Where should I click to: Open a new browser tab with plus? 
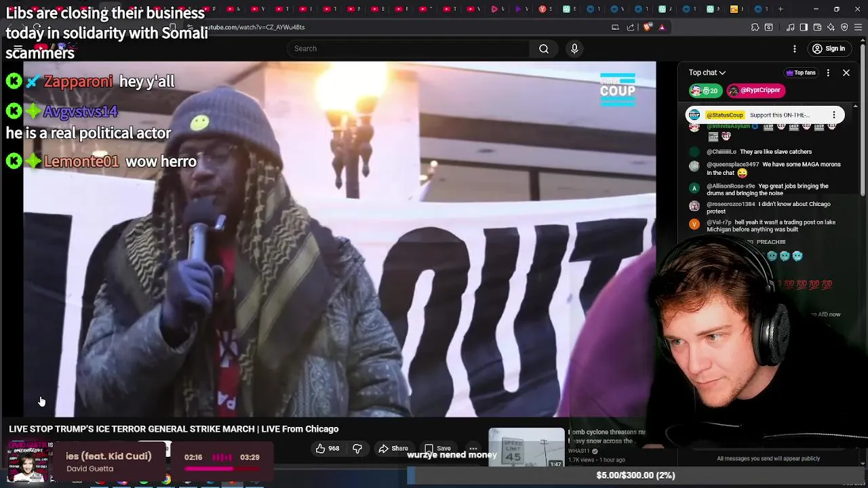pyautogui.click(x=781, y=9)
